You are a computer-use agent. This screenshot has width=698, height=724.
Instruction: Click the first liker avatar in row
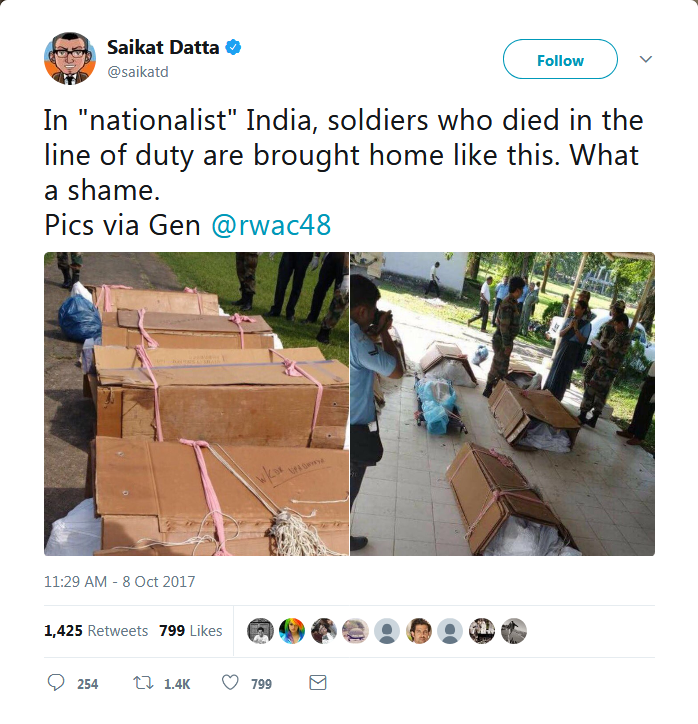pos(260,631)
